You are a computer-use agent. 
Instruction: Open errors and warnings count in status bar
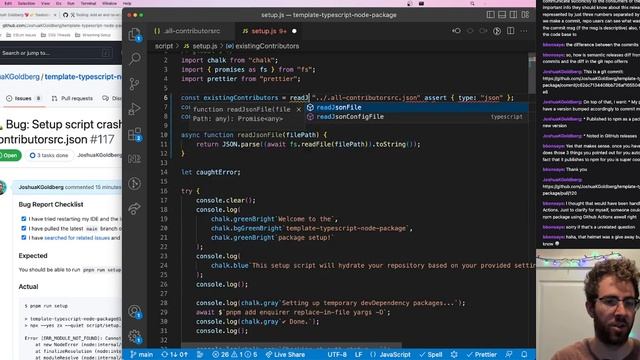234,354
